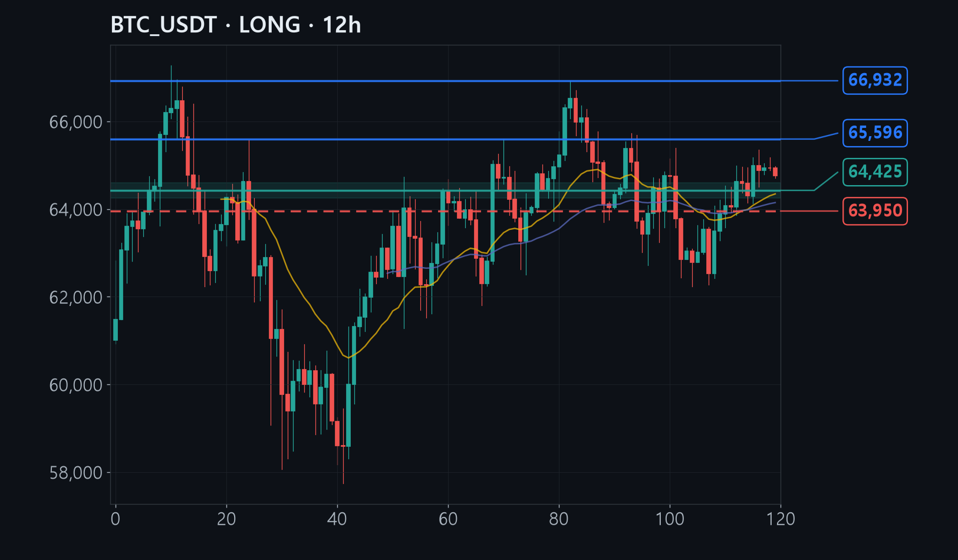Click the 40 x-axis tick label
The height and width of the screenshot is (560, 958).
(337, 519)
